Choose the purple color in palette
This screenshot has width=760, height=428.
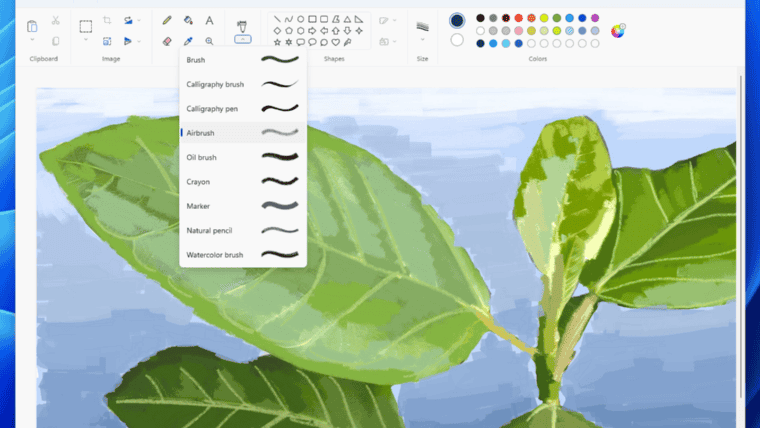click(596, 18)
